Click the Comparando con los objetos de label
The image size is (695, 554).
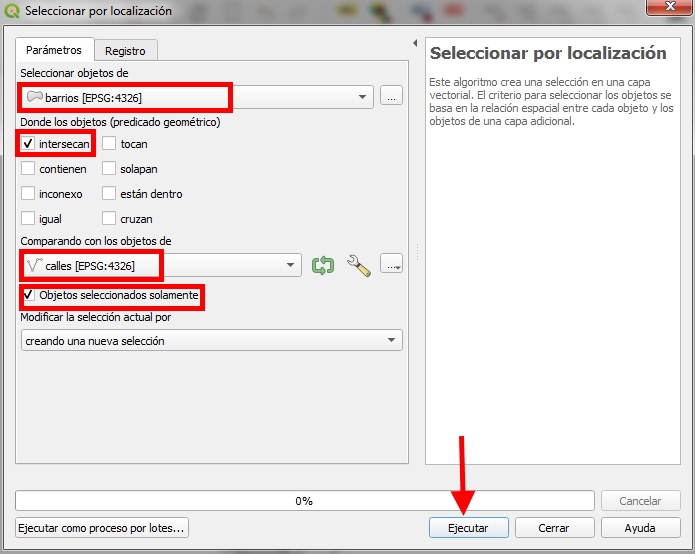click(x=96, y=241)
